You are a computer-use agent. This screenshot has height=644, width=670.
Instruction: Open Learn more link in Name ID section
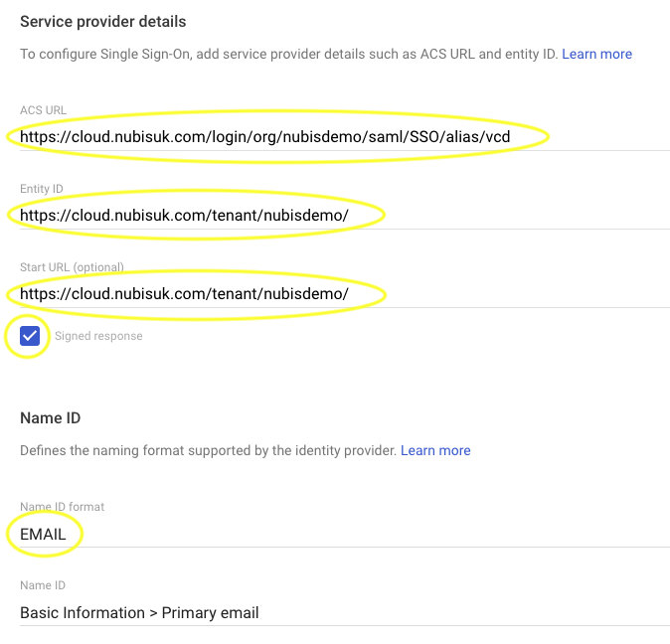435,450
